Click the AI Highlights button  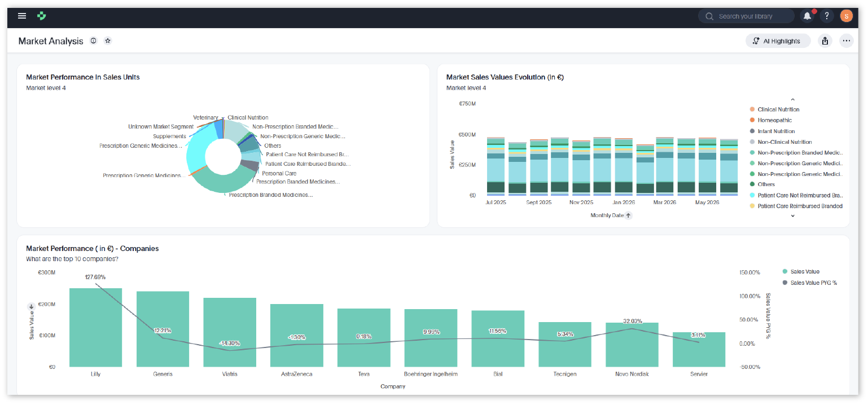tap(778, 41)
